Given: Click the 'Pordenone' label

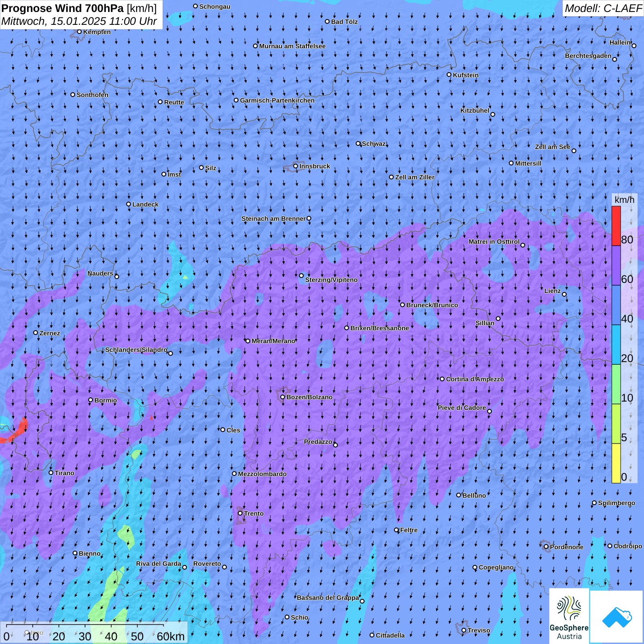Looking at the screenshot, I should click(567, 547).
